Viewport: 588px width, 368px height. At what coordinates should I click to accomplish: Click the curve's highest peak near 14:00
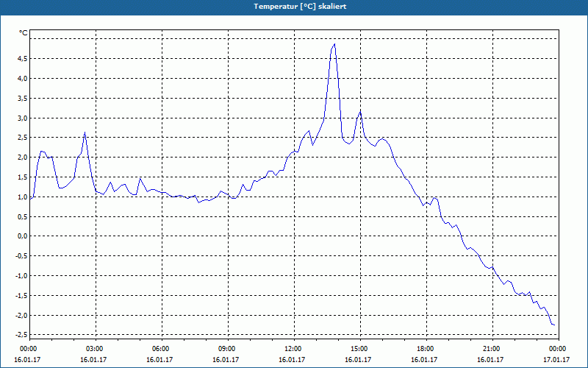click(334, 44)
